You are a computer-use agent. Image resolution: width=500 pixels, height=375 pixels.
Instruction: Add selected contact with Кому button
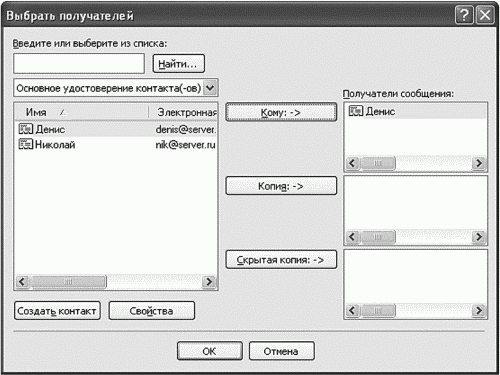[281, 112]
